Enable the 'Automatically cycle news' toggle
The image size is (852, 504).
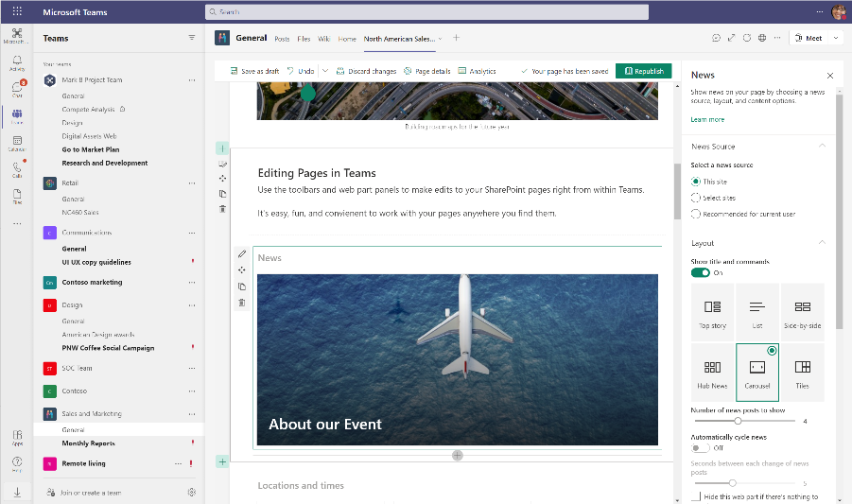tap(701, 447)
